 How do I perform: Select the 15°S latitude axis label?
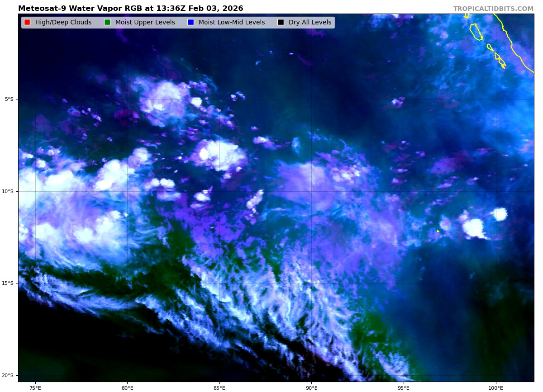coord(8,283)
